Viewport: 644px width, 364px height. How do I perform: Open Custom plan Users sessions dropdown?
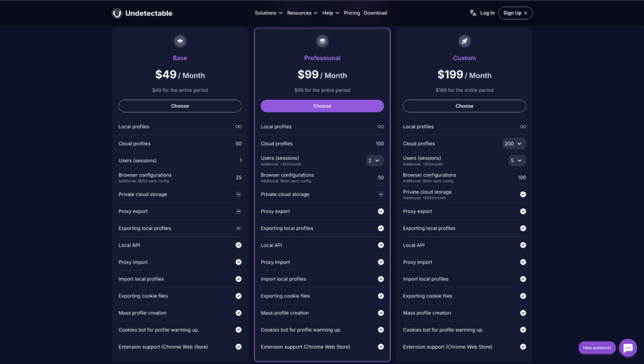click(x=516, y=160)
